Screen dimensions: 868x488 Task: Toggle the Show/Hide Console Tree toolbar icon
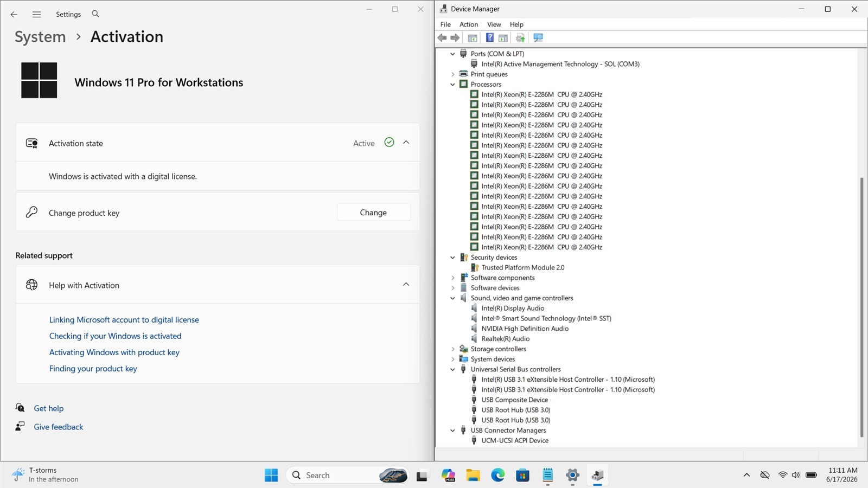coord(473,38)
